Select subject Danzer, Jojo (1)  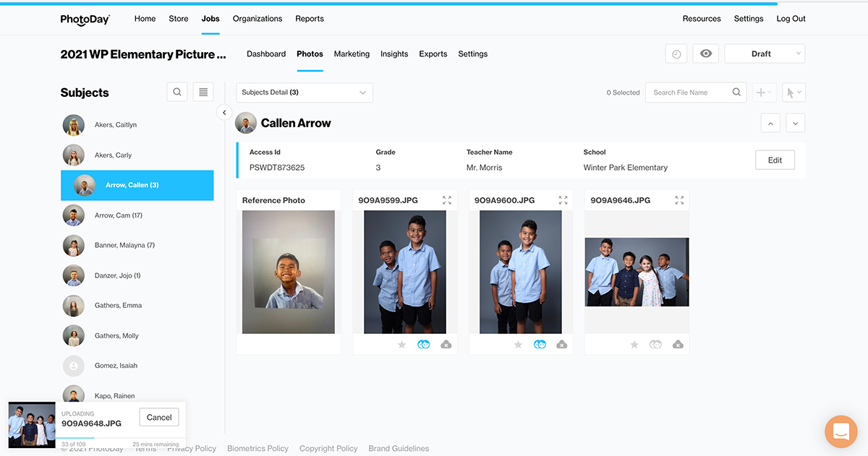pyautogui.click(x=137, y=276)
